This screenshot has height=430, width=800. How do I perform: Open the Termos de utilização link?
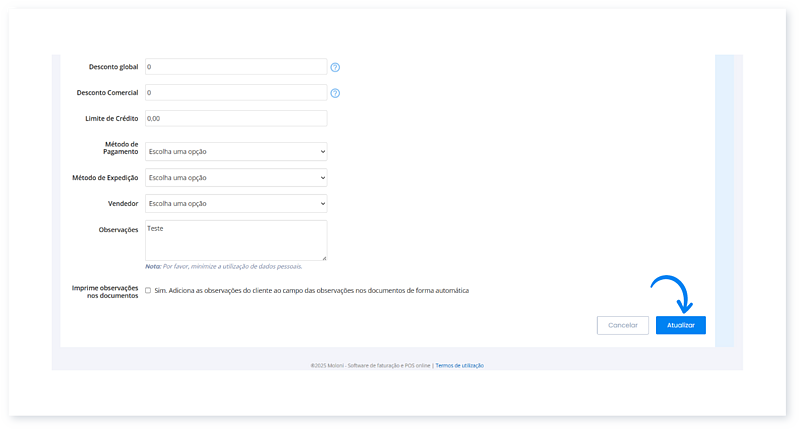459,366
